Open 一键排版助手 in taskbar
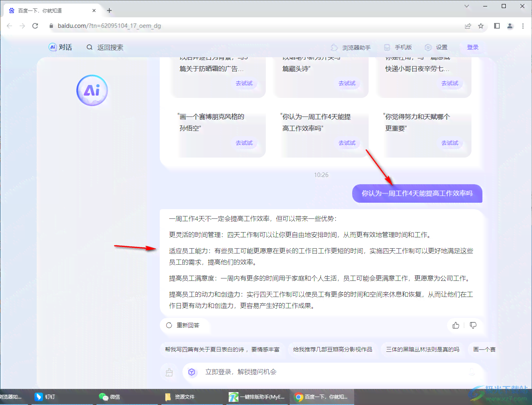The image size is (532, 405). pos(257,397)
